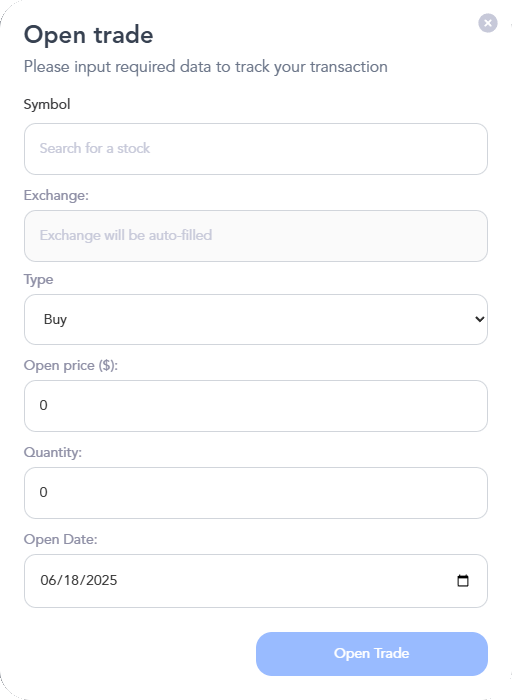Click into the Quantity input box

click(255, 493)
